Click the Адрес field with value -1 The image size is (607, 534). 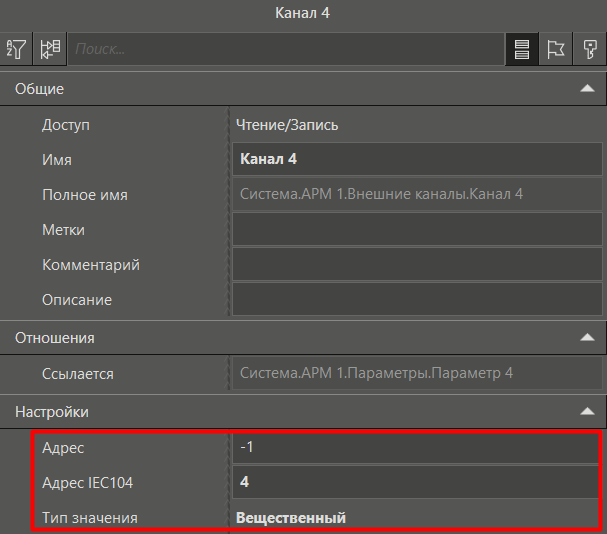tap(416, 449)
